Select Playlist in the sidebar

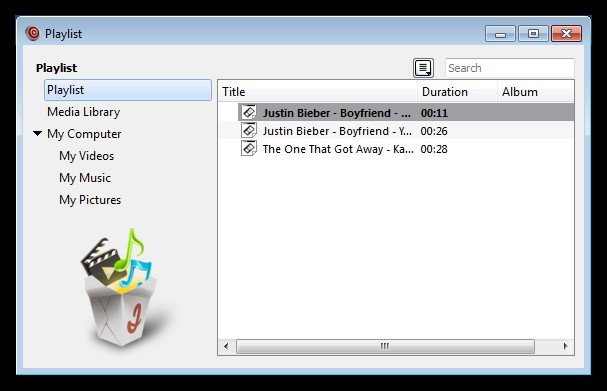pyautogui.click(x=128, y=90)
